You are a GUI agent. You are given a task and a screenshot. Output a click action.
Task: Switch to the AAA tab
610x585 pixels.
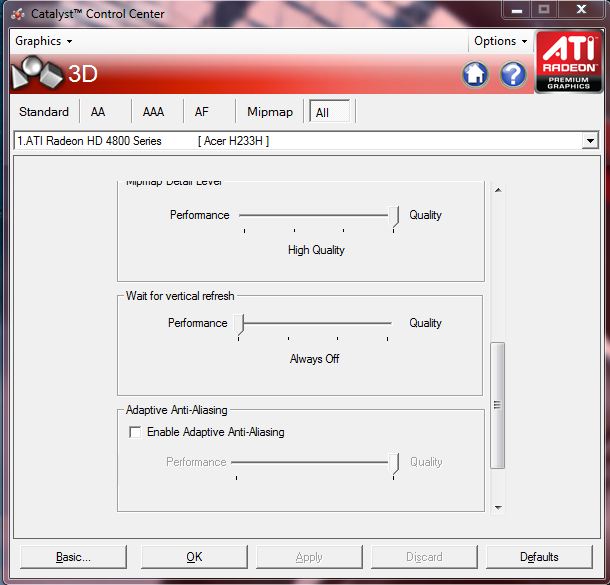(153, 112)
